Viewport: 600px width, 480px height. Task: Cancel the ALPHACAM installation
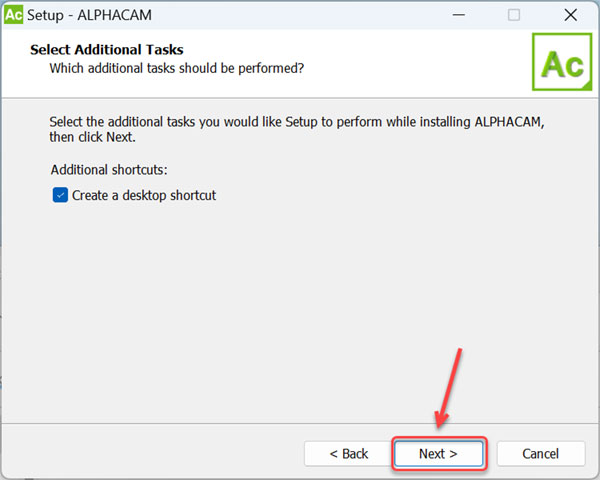click(541, 453)
